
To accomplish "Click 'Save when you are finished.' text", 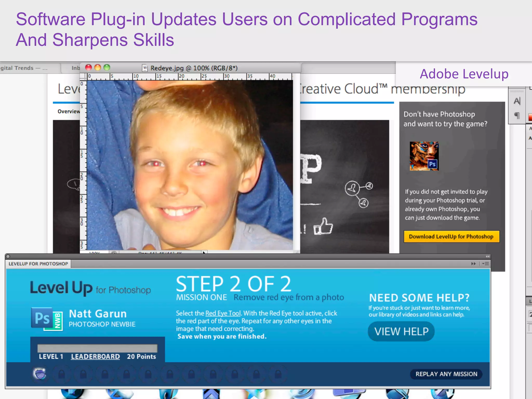I will coord(222,336).
